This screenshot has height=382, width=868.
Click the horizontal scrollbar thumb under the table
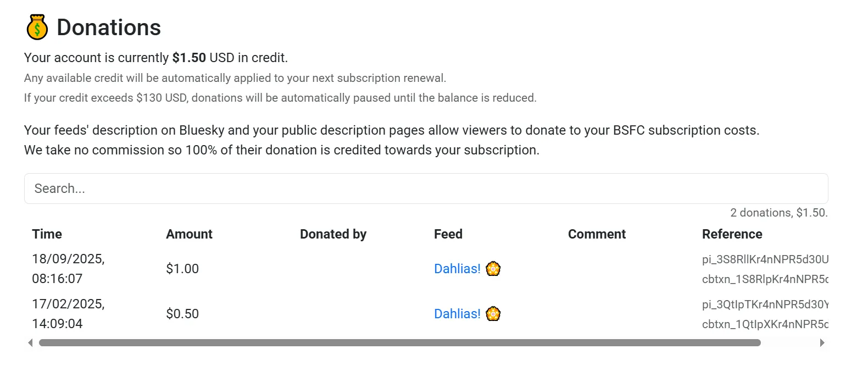pos(399,343)
